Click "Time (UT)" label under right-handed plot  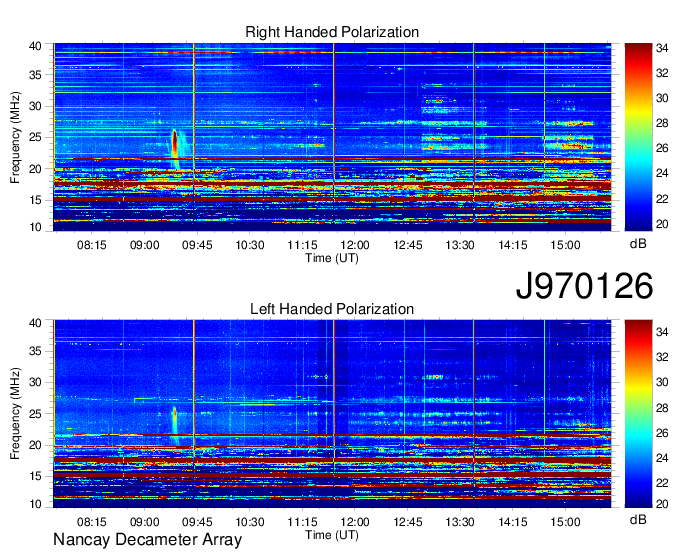click(x=332, y=258)
